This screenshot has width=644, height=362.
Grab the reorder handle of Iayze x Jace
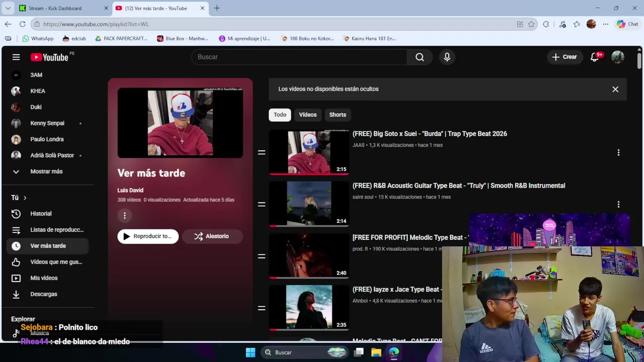(261, 308)
